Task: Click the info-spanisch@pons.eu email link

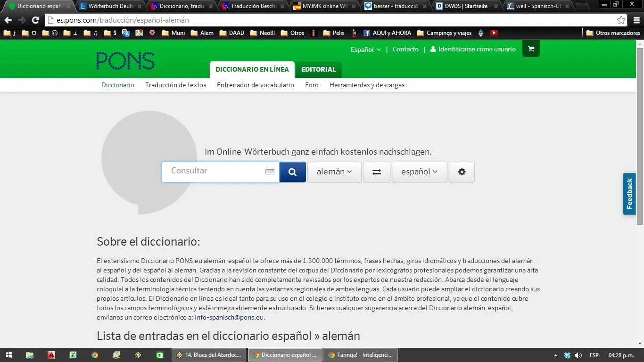Action: tap(229, 317)
